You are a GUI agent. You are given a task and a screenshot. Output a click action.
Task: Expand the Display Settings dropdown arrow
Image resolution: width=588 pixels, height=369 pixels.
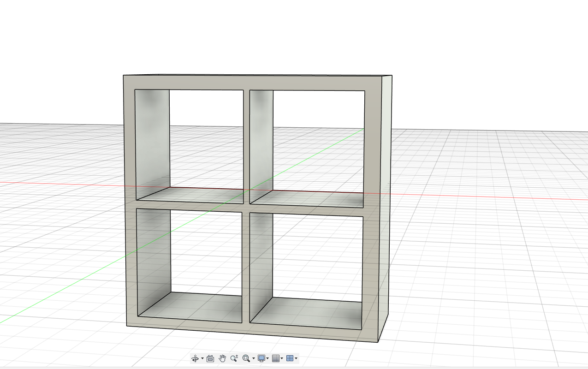(268, 358)
